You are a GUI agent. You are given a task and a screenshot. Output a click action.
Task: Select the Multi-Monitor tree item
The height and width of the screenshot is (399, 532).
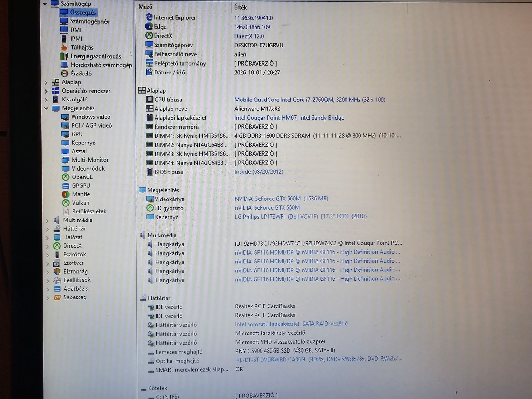click(90, 160)
